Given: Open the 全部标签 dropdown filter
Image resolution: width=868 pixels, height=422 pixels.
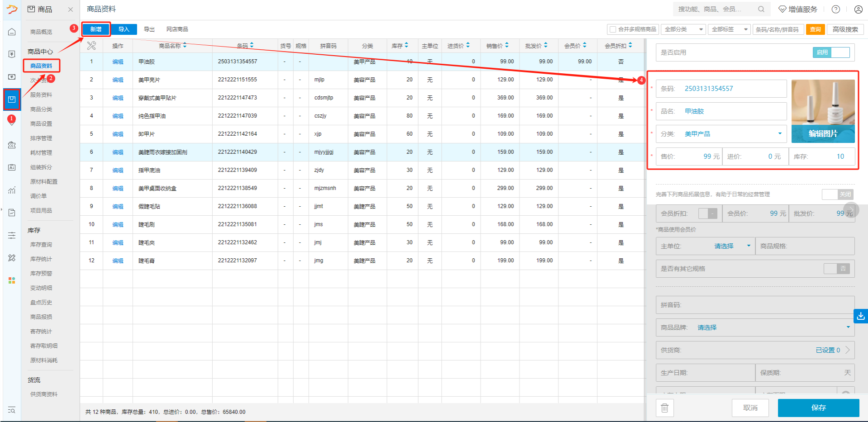Looking at the screenshot, I should [729, 29].
